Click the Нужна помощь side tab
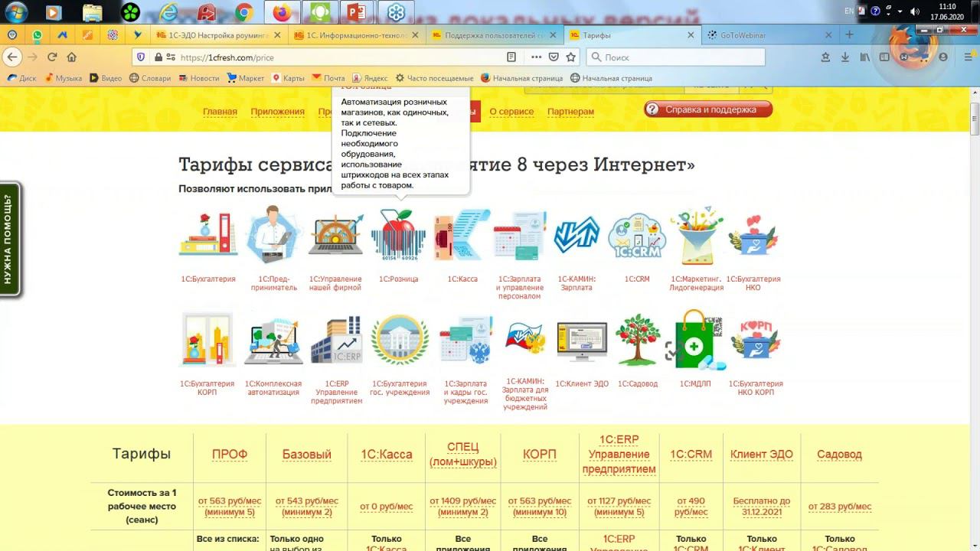Image resolution: width=980 pixels, height=551 pixels. pyautogui.click(x=10, y=240)
